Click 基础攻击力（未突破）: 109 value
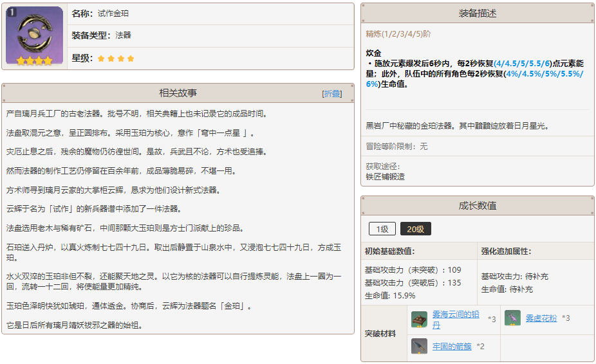Screen dimensions: 596x364 coord(413,270)
